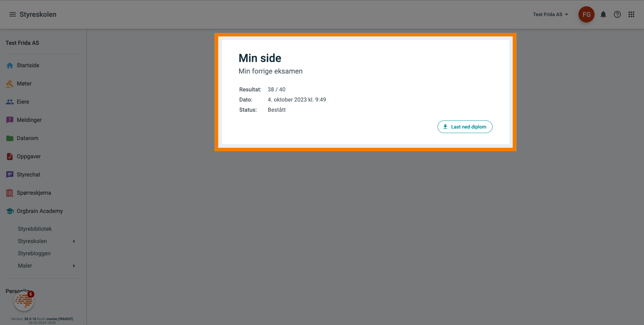Open the help question mark icon
This screenshot has height=325, width=644.
pos(617,14)
